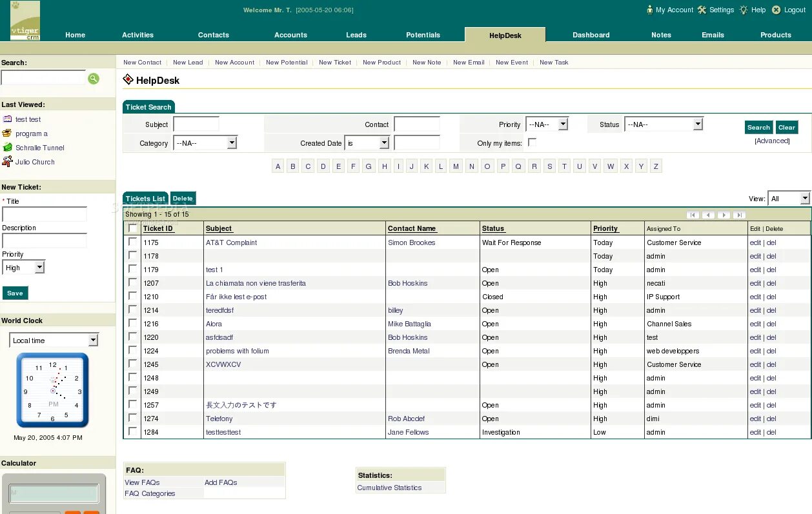Click the analog world clock face
The height and width of the screenshot is (514, 812).
pyautogui.click(x=53, y=390)
